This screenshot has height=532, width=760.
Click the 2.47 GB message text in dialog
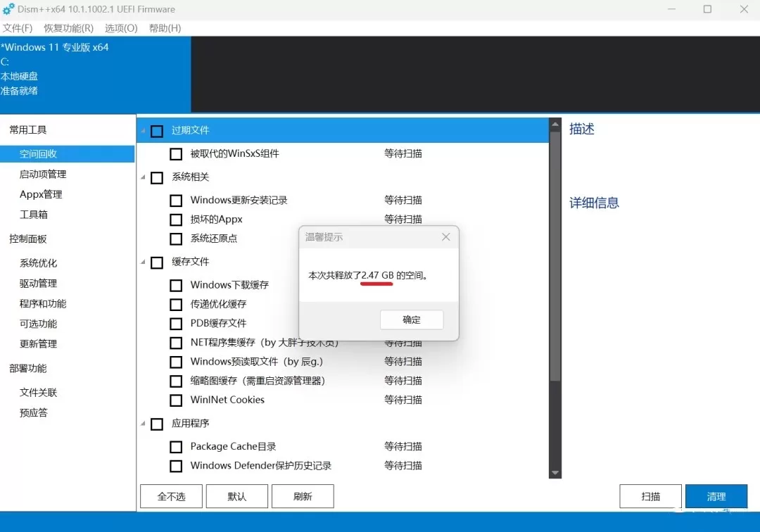[x=378, y=275]
